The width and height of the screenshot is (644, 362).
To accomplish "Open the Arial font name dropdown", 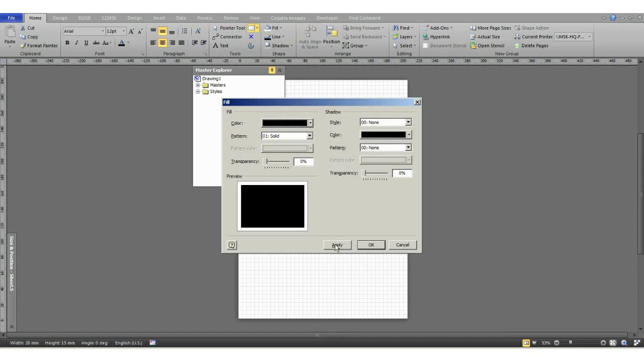I will 103,31.
